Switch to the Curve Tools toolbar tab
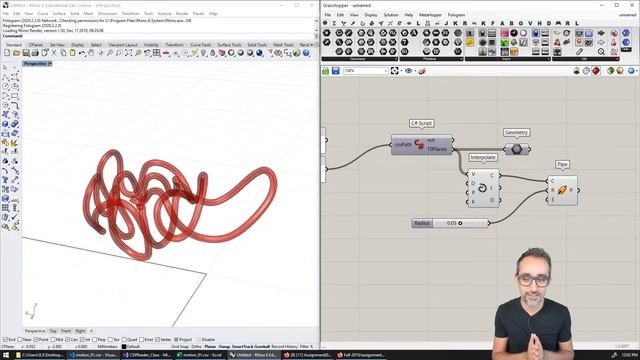The image size is (640, 360). pyautogui.click(x=201, y=44)
